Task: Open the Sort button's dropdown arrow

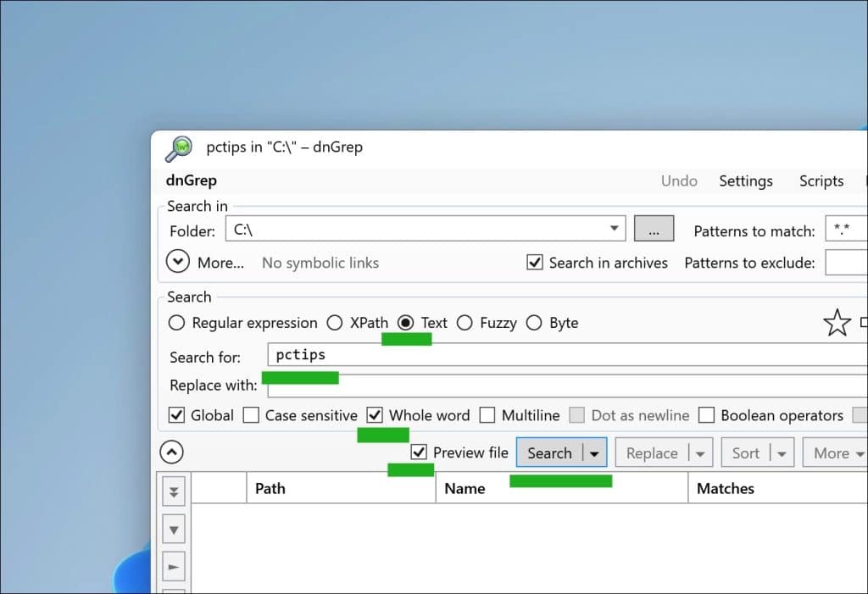Action: [782, 453]
